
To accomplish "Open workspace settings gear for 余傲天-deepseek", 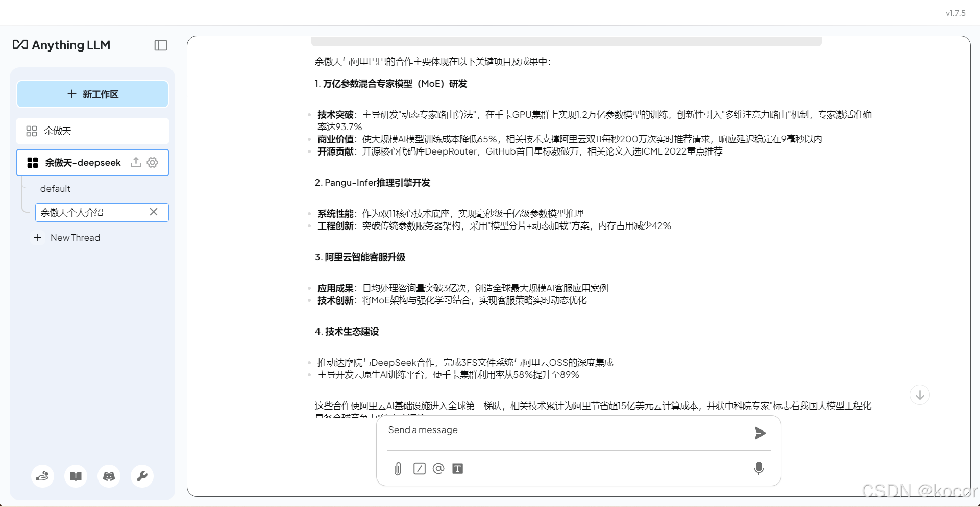I will click(152, 162).
